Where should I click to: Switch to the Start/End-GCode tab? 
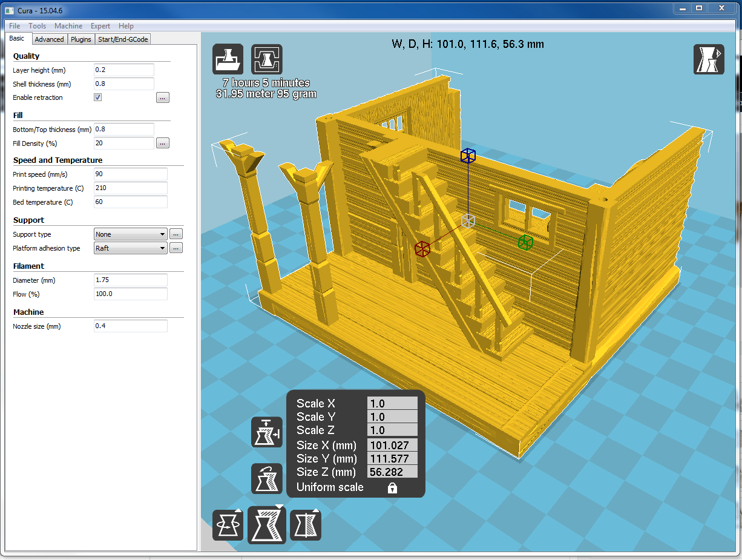123,39
